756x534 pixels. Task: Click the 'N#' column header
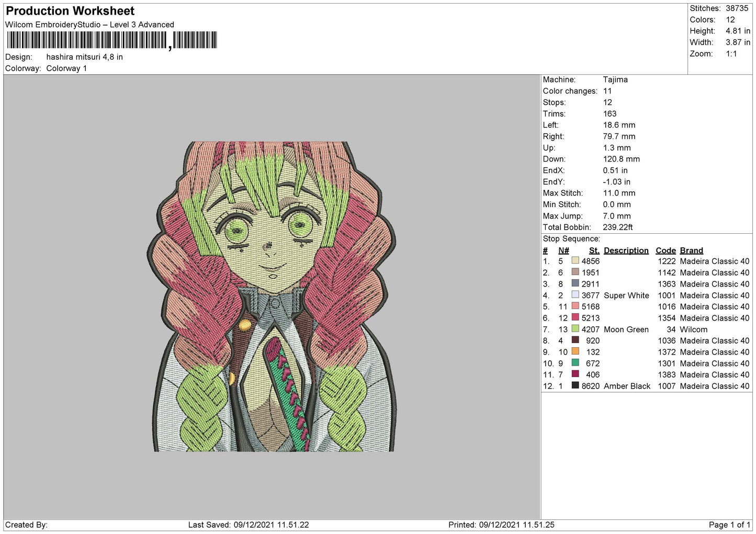click(563, 251)
